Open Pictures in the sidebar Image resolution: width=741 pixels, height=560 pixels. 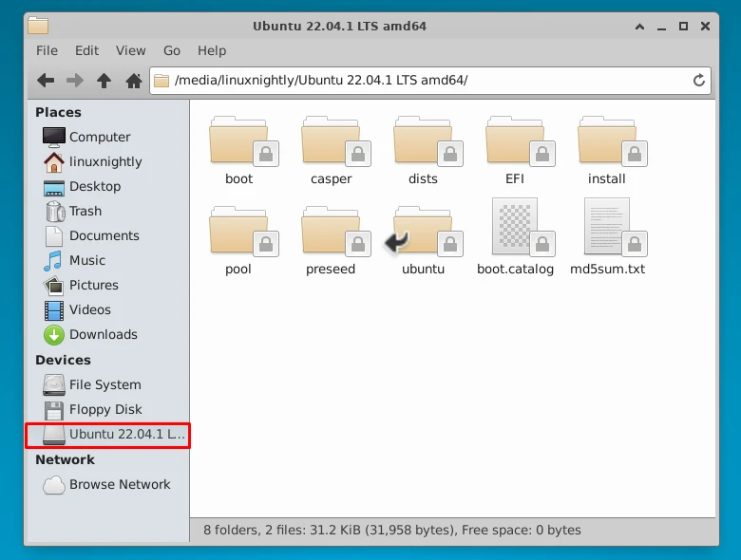[x=108, y=285]
